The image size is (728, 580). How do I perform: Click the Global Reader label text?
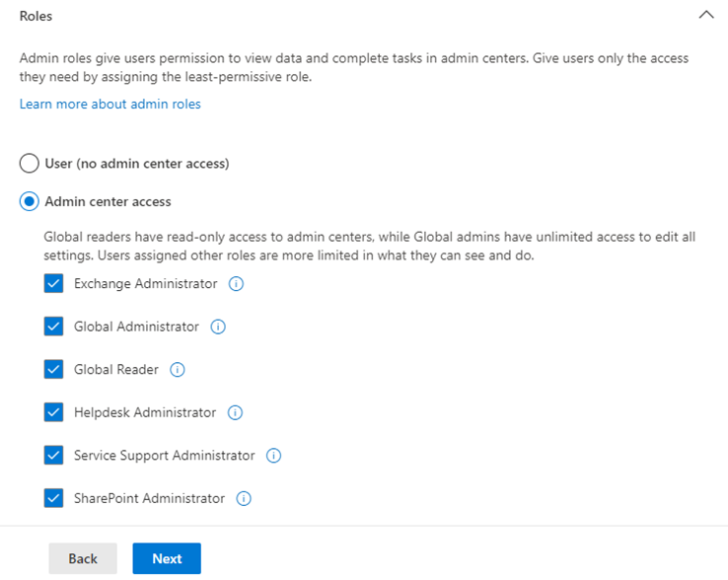coord(116,370)
